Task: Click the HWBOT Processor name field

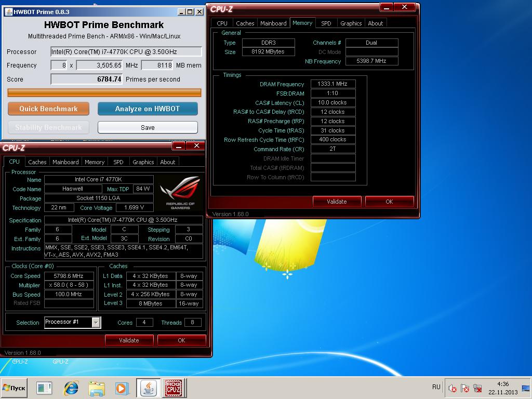Action: [126, 51]
